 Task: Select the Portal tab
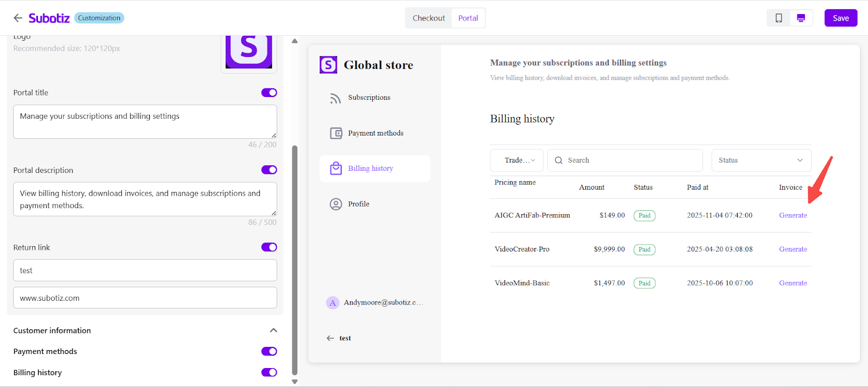click(468, 18)
